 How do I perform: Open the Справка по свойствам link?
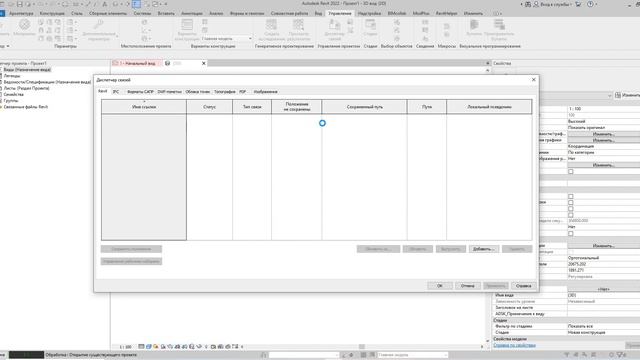click(514, 345)
